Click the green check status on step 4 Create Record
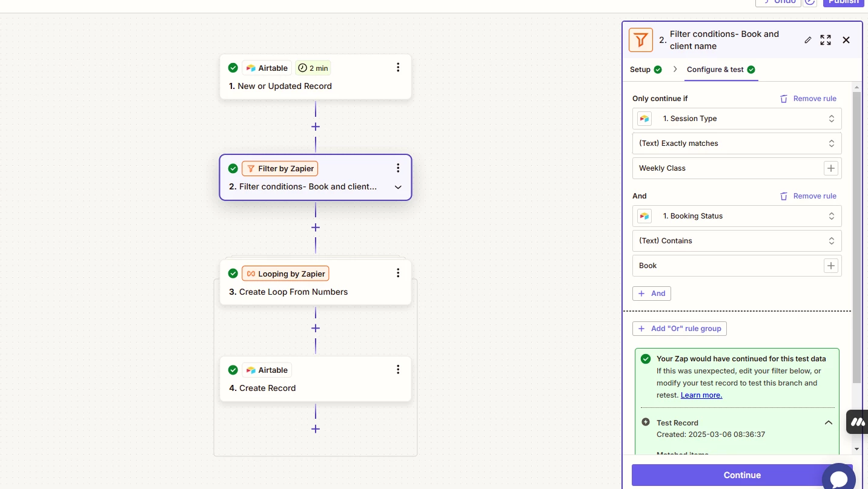This screenshot has width=868, height=489. [x=233, y=370]
